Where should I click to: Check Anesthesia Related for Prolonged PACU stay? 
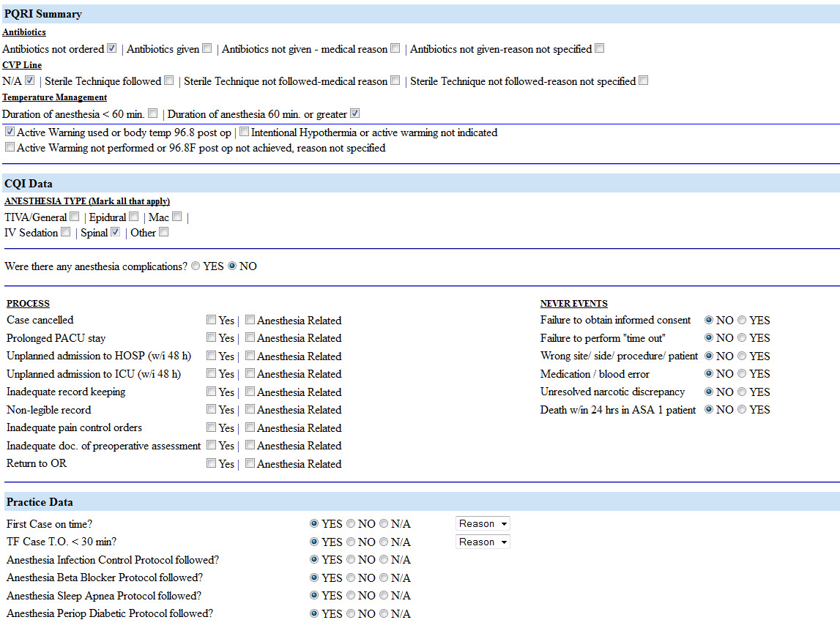tap(250, 337)
